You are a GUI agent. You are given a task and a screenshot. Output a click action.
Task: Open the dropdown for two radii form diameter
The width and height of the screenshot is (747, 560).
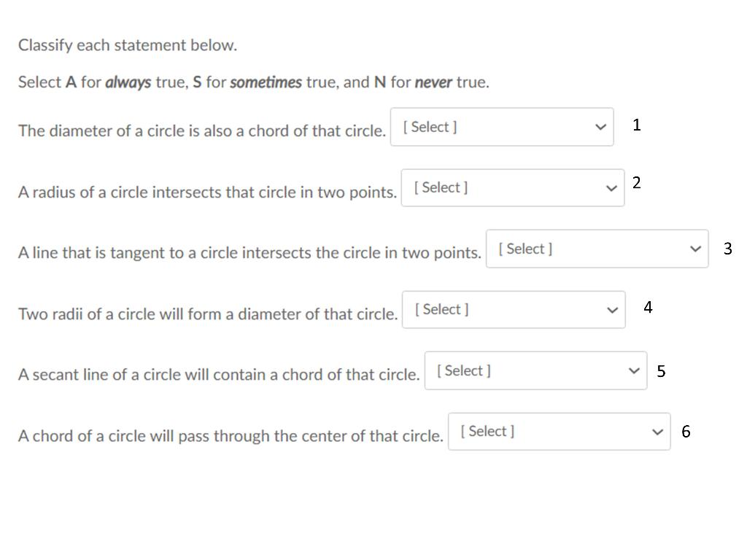513,310
